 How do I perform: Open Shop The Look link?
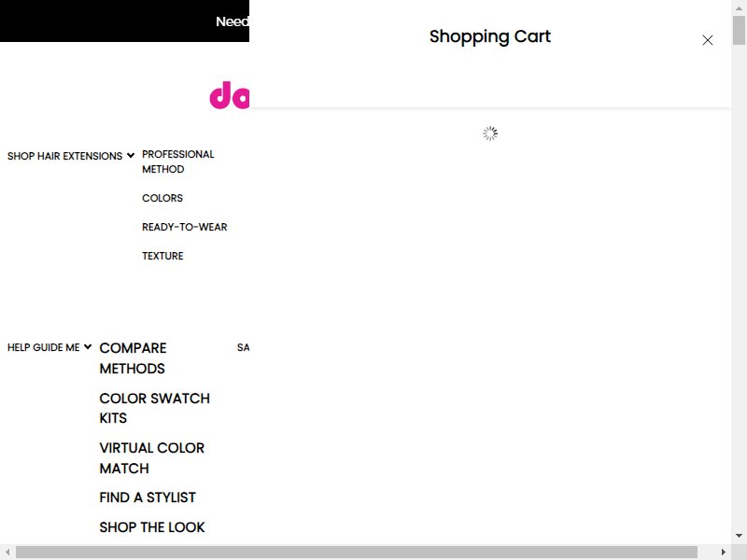(152, 527)
